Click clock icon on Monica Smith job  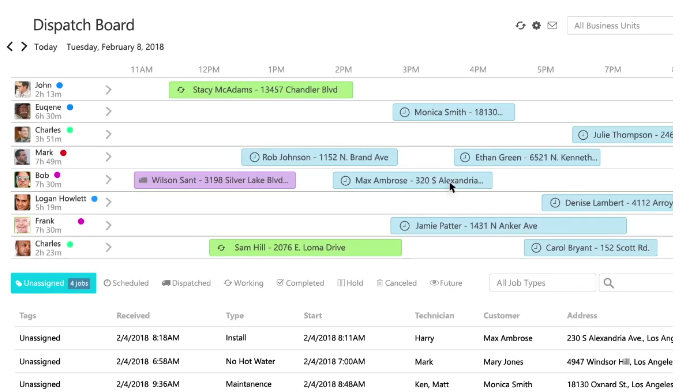pyautogui.click(x=405, y=112)
